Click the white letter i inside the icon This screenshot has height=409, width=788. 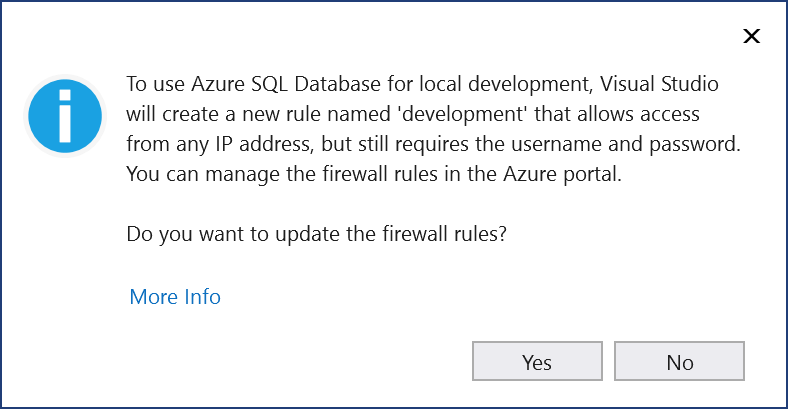(66, 115)
